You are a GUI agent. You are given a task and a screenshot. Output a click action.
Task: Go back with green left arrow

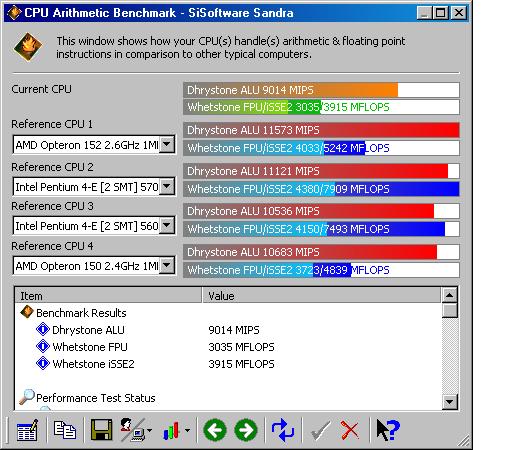(215, 430)
